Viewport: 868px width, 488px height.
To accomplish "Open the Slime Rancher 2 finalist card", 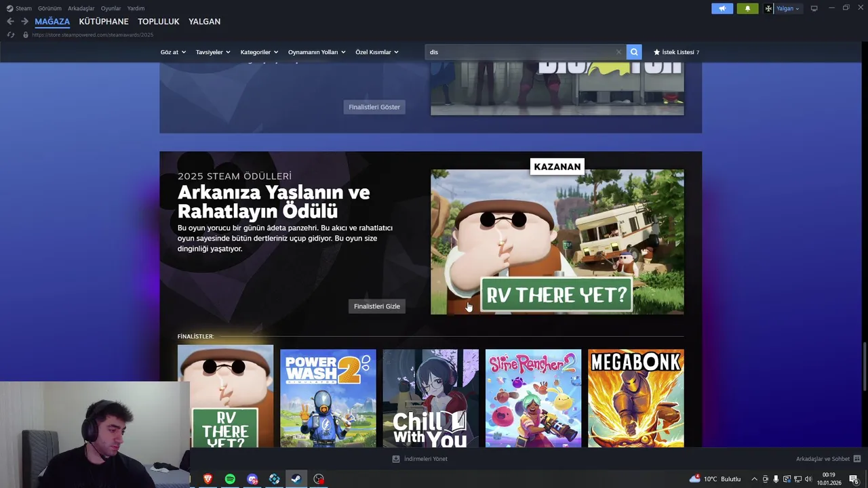I will pos(533,399).
